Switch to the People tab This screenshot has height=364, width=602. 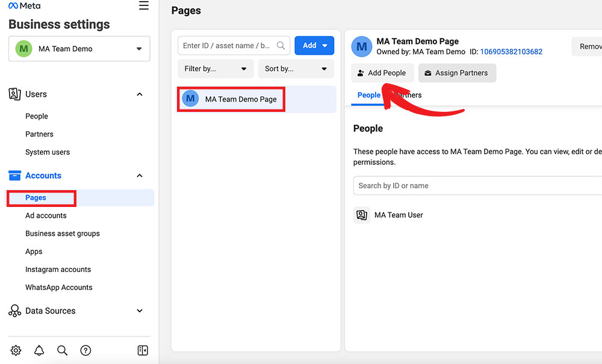(368, 95)
